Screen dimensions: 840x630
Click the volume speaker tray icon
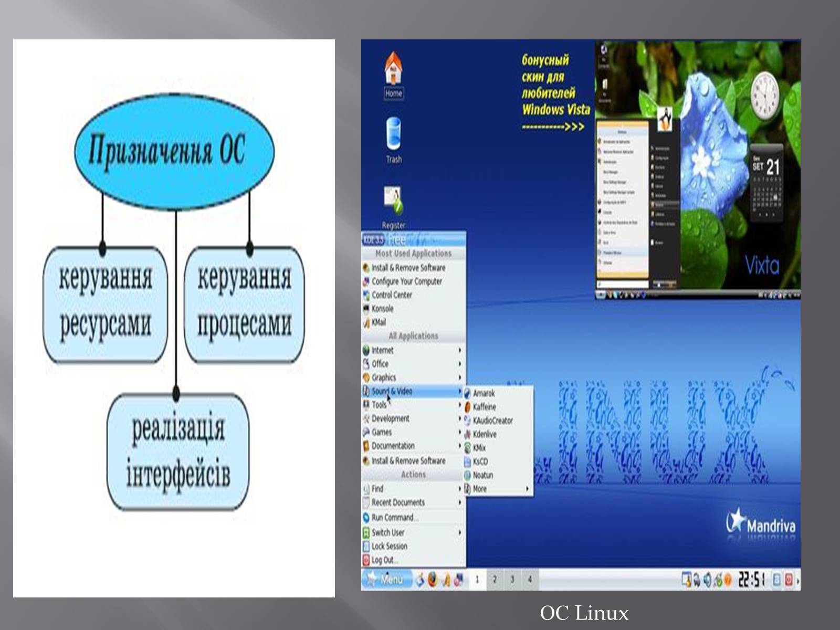coord(707,580)
